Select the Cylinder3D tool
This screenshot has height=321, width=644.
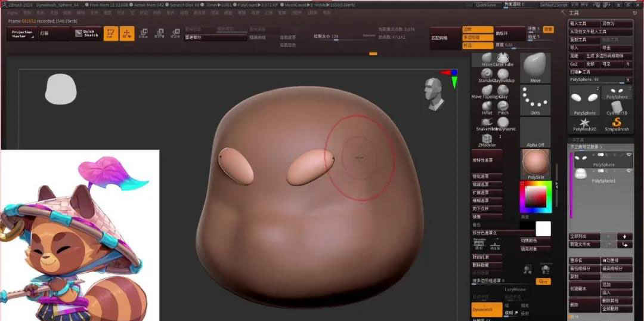(x=617, y=109)
